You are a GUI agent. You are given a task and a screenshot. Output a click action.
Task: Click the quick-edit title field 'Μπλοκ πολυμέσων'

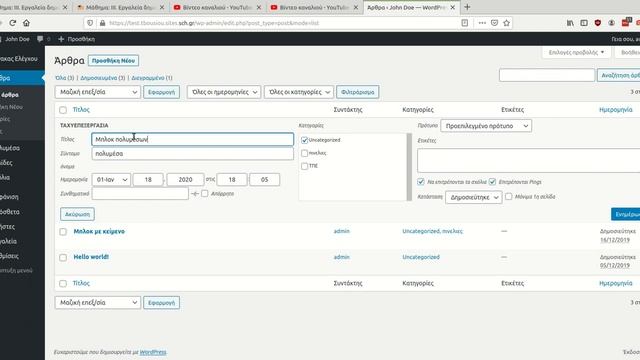pyautogui.click(x=192, y=139)
